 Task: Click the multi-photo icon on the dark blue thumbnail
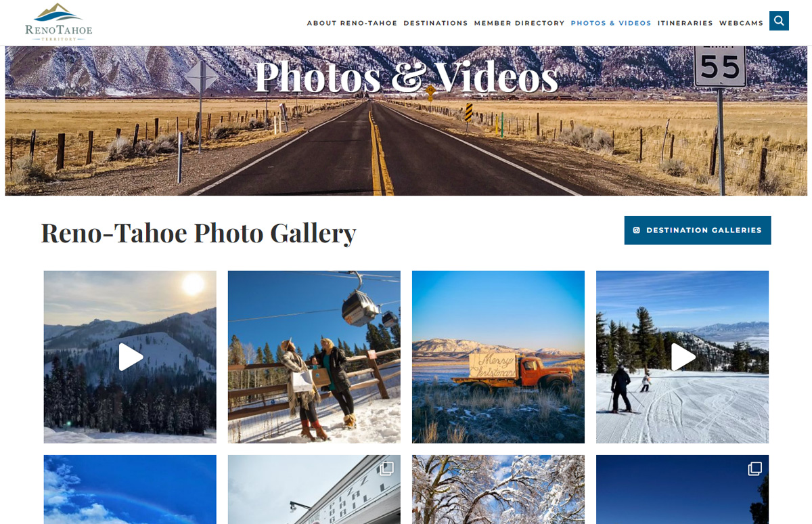tap(754, 468)
